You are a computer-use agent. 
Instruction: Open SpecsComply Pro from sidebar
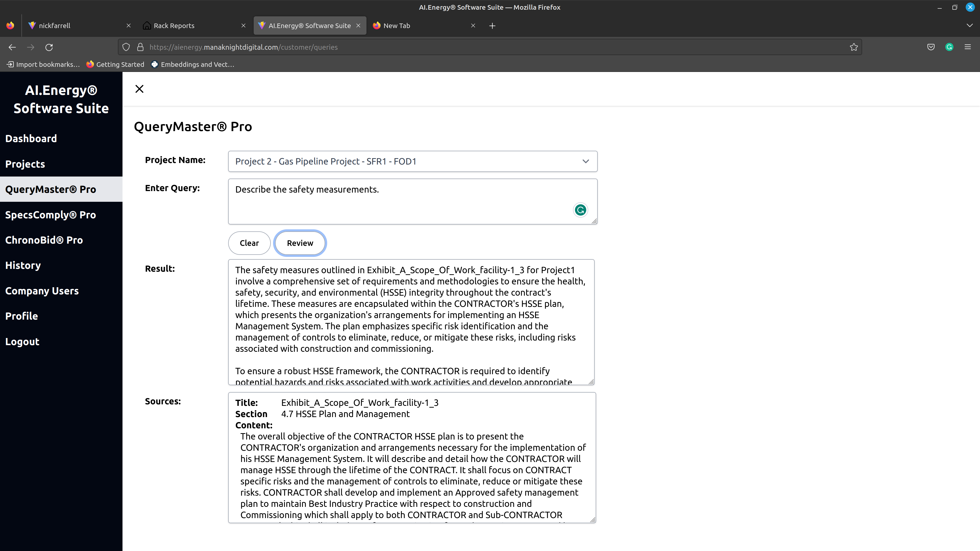[x=51, y=215]
